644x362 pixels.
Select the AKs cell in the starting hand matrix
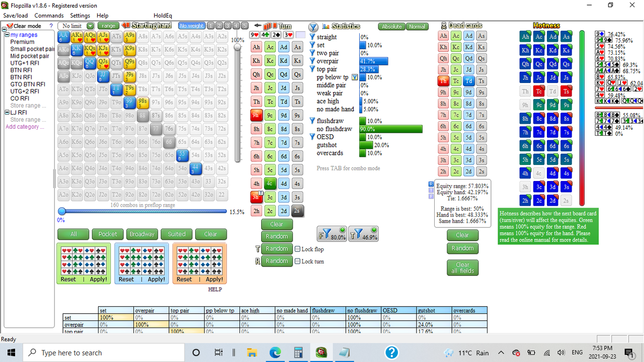coord(76,36)
